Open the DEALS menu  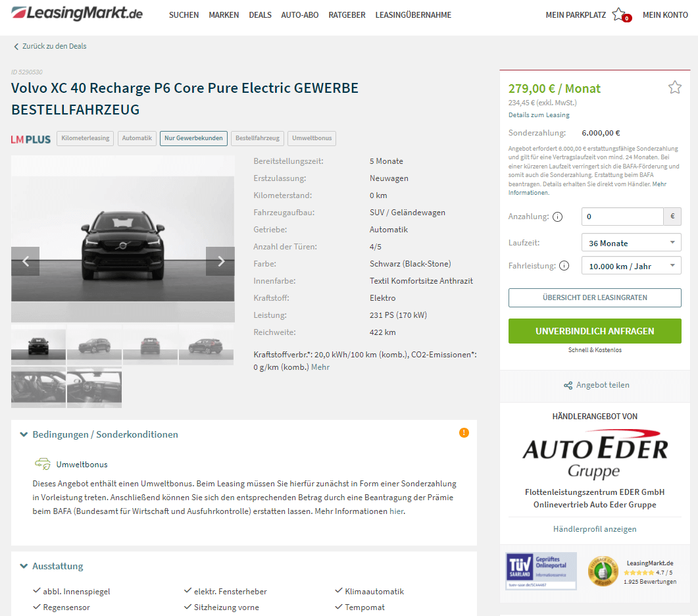pos(260,15)
